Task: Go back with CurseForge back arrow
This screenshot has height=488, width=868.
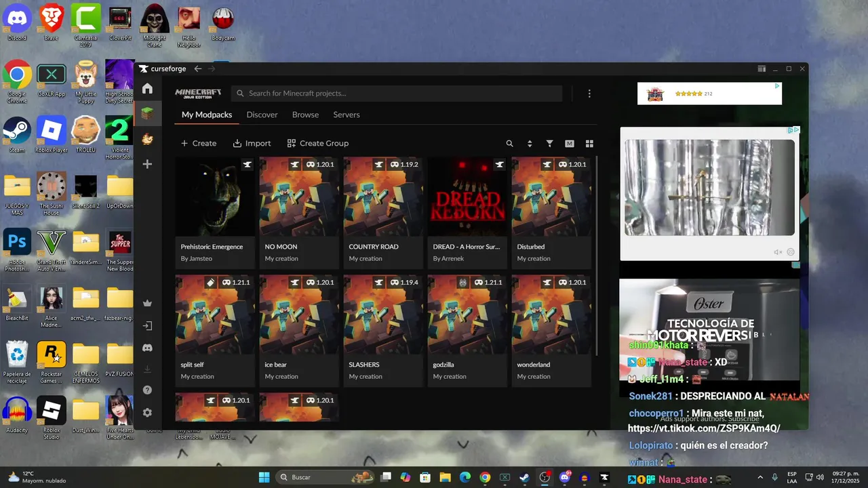Action: 197,68
